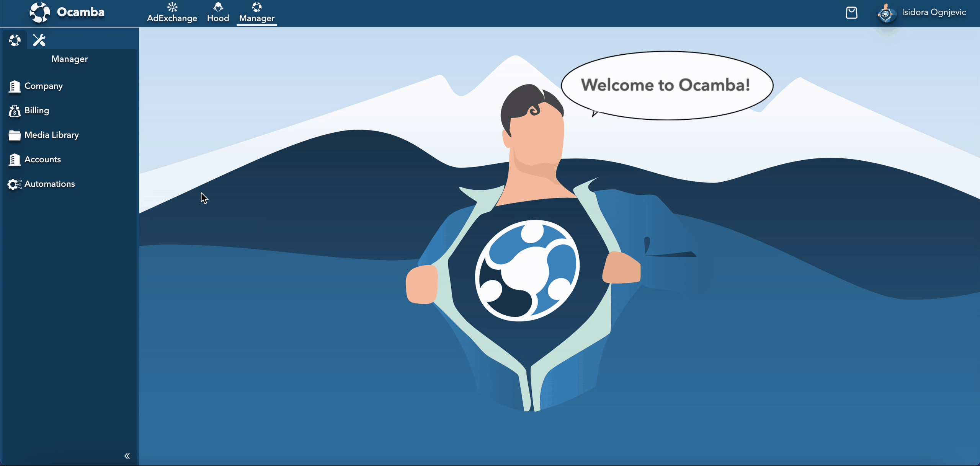Click the Hood icon above label
Image resolution: width=980 pixels, height=466 pixels.
(x=218, y=7)
